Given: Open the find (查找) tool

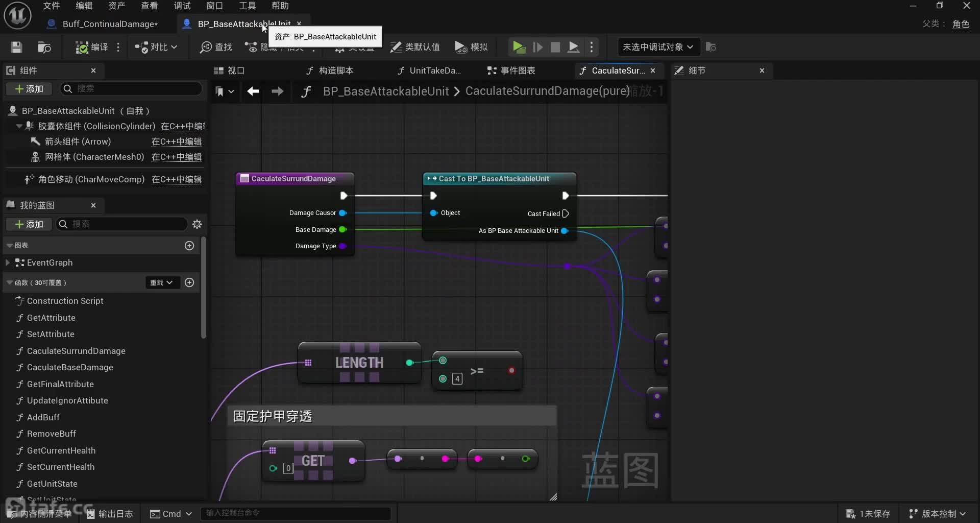Looking at the screenshot, I should click(x=215, y=47).
